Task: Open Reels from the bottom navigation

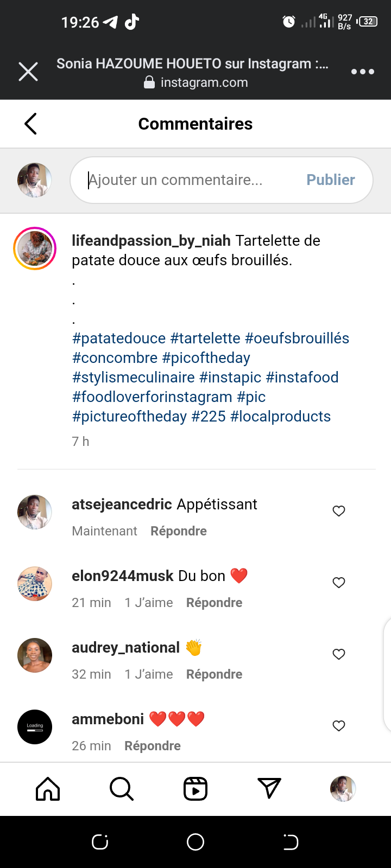Action: pyautogui.click(x=195, y=789)
